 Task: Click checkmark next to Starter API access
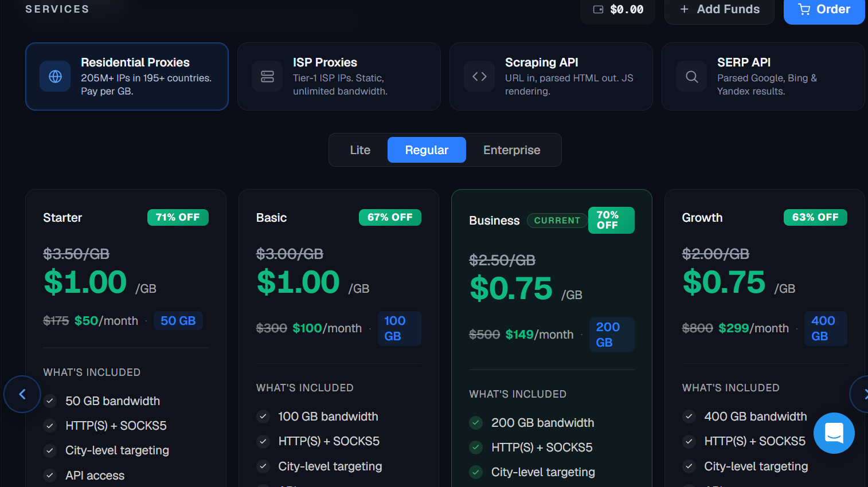click(x=50, y=476)
